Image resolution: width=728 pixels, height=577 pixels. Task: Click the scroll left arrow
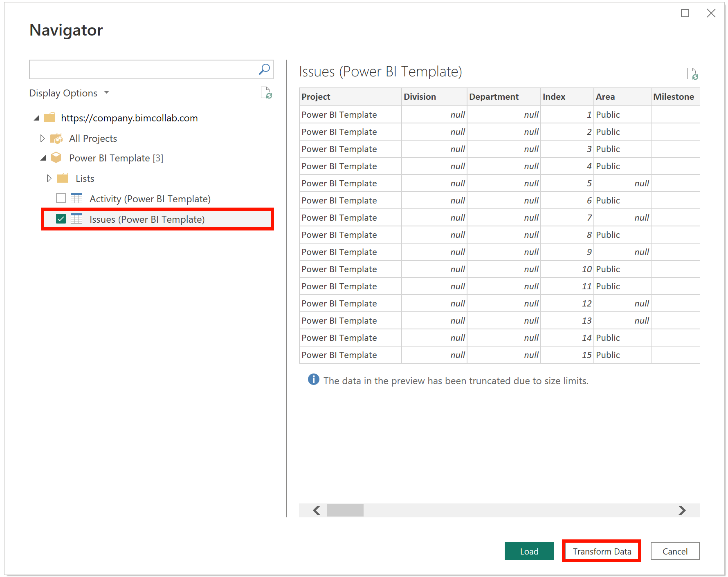pos(317,510)
